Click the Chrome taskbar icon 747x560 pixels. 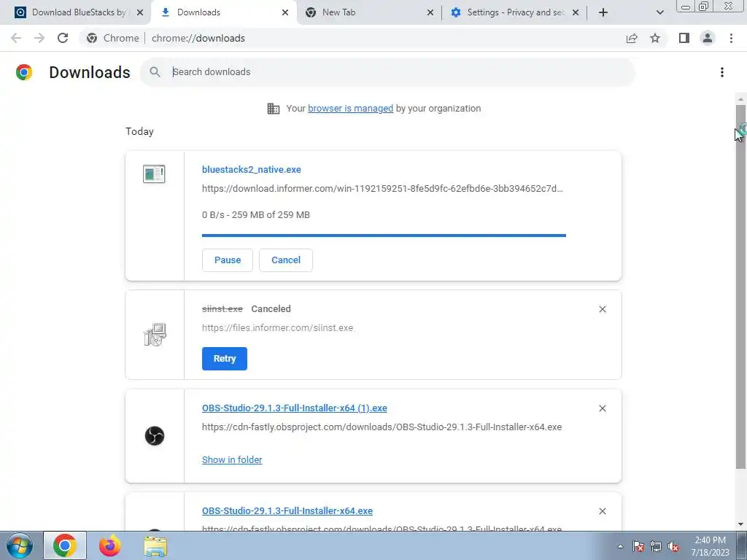coord(65,545)
